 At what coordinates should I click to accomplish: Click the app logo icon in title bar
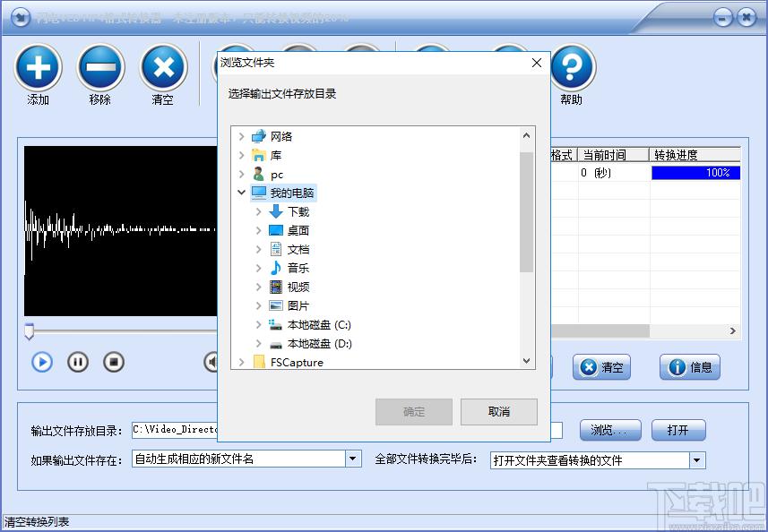click(x=20, y=18)
